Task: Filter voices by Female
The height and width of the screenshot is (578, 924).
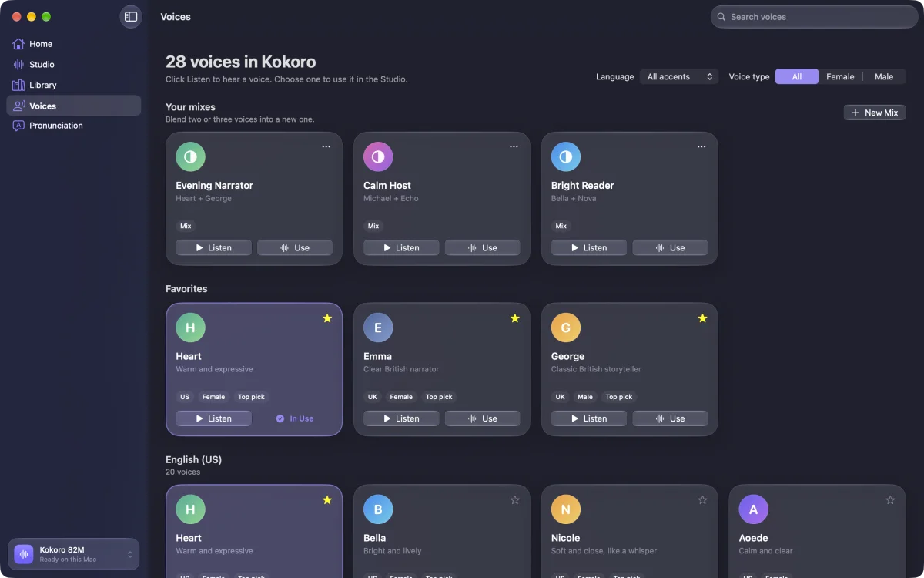Action: point(840,76)
